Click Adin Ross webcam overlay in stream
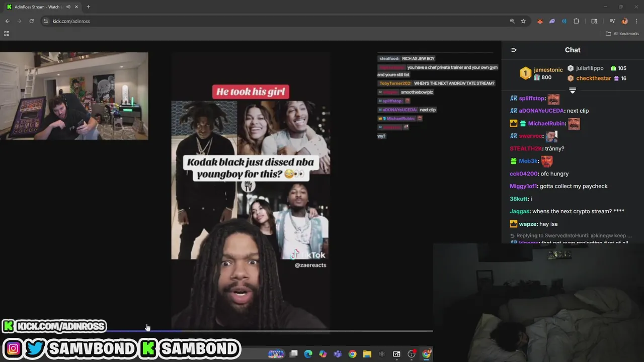 [x=74, y=96]
